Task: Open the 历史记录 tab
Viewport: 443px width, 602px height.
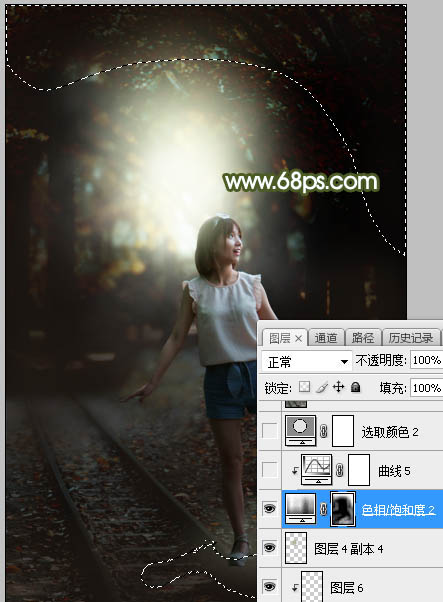Action: 410,338
